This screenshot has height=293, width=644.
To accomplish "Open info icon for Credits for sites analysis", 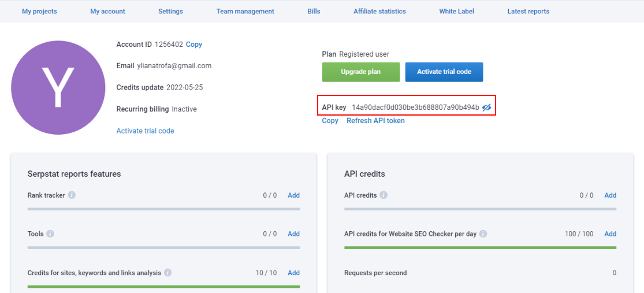I will tap(168, 272).
